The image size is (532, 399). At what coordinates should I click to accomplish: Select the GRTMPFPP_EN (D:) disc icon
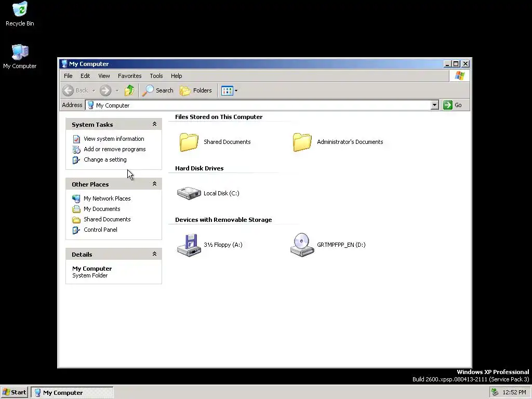(x=302, y=245)
